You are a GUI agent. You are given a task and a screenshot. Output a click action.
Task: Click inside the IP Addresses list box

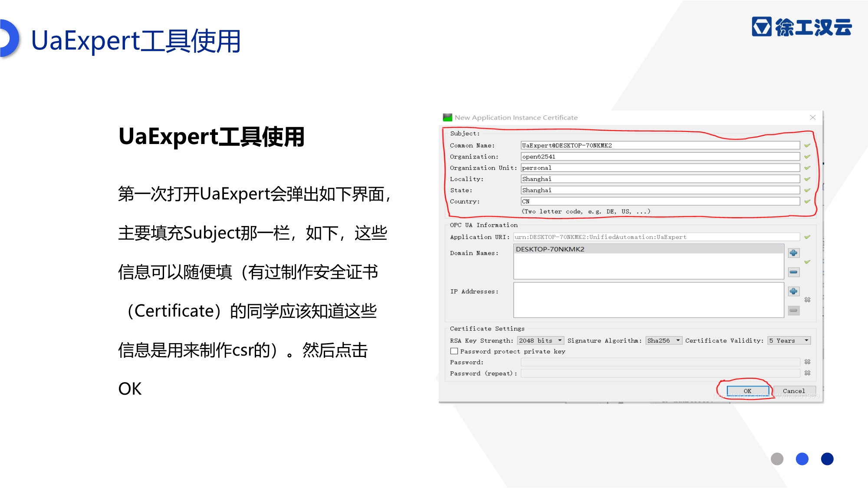648,300
